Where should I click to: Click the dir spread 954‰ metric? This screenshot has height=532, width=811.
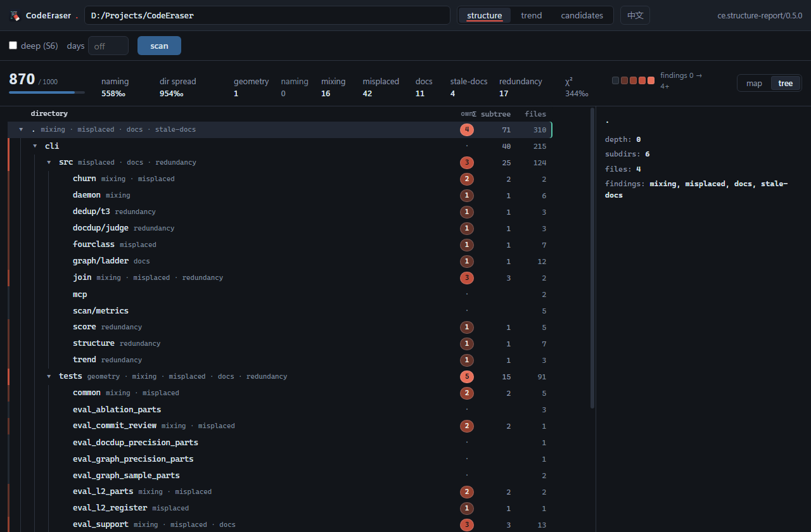point(178,87)
